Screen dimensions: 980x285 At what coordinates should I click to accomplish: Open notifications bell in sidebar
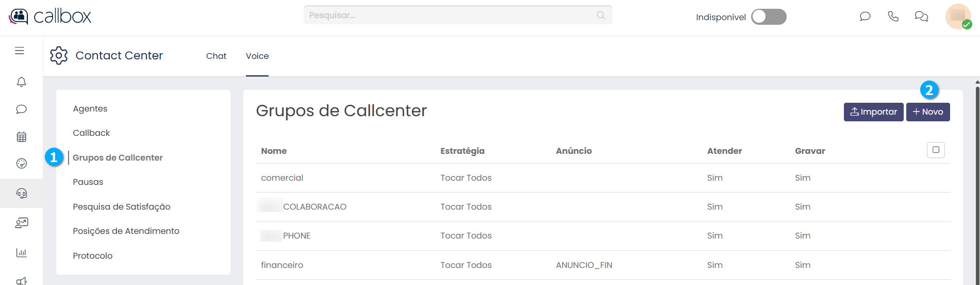pyautogui.click(x=21, y=82)
